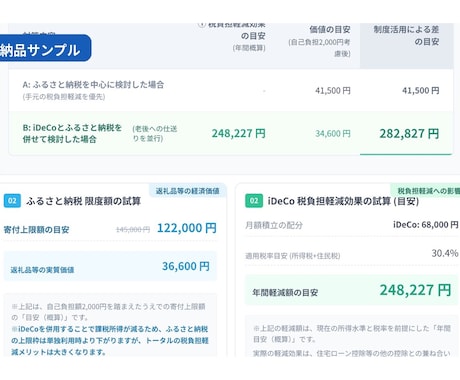Click the iDeCo: 68,000 円 value

(x=426, y=225)
